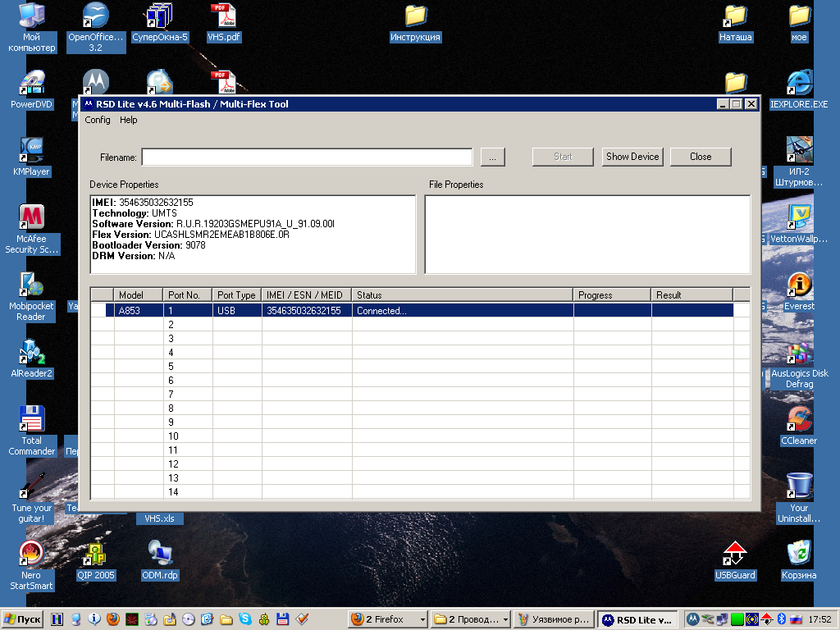
Task: Open the Tune your guitar! shortcut
Action: pos(32,499)
